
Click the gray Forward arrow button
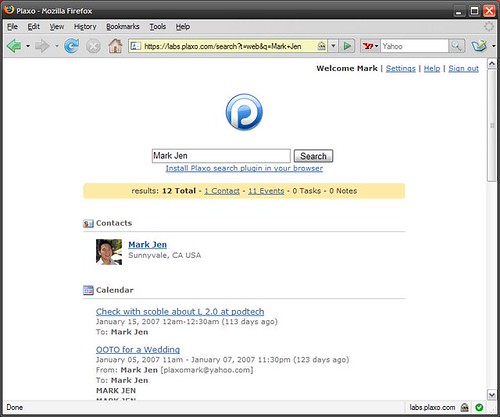pyautogui.click(x=42, y=46)
